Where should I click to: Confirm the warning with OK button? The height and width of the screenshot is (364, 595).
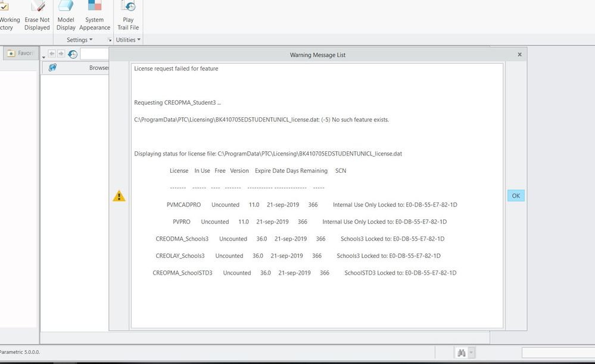[516, 195]
